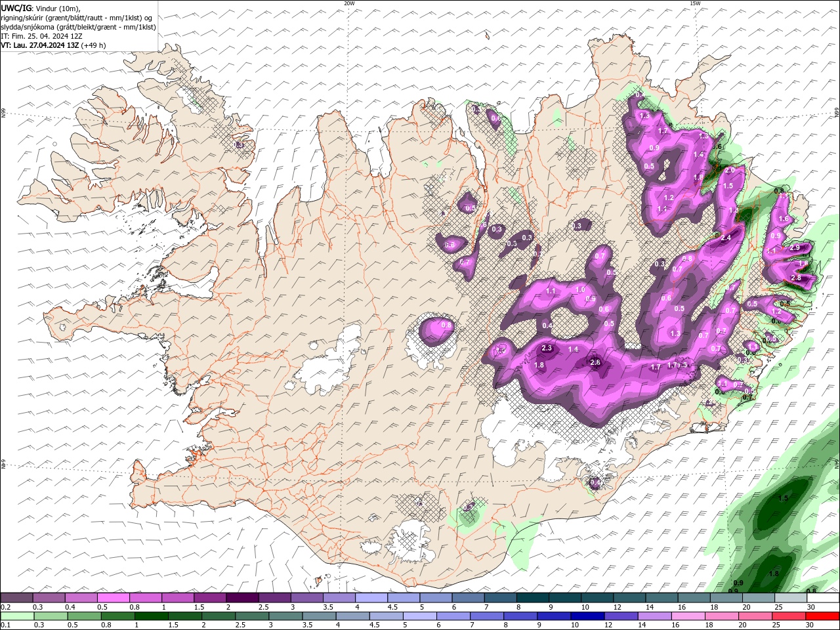The width and height of the screenshot is (840, 630).
Task: Click the light pink 16 swatch on the rain scale
Action: tap(688, 616)
